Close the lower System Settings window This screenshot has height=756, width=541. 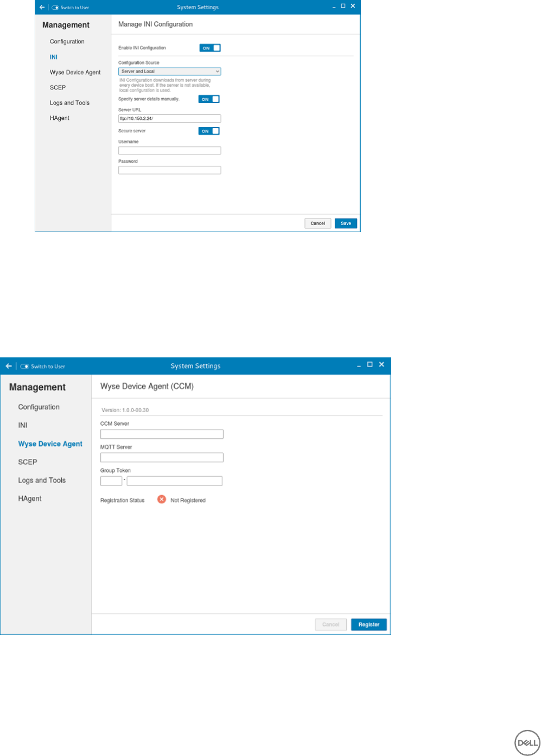tap(381, 365)
